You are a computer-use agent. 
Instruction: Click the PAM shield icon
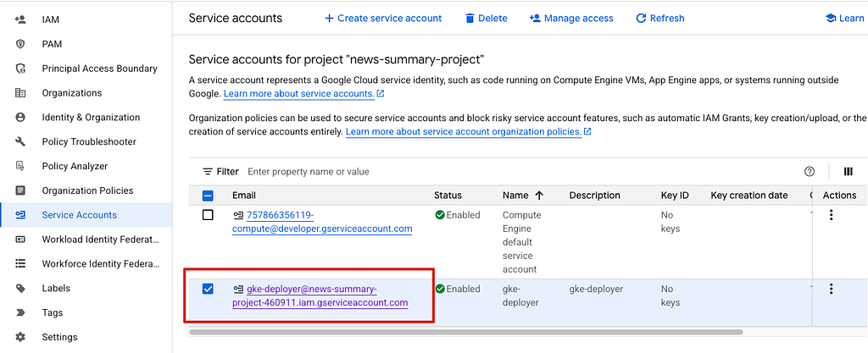pos(20,44)
